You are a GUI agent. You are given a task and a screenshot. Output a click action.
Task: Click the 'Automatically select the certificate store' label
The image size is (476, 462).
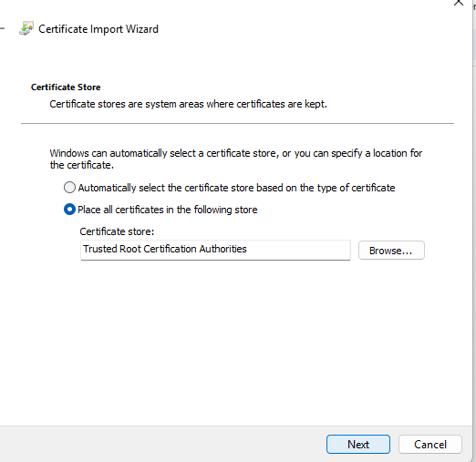[x=236, y=188]
